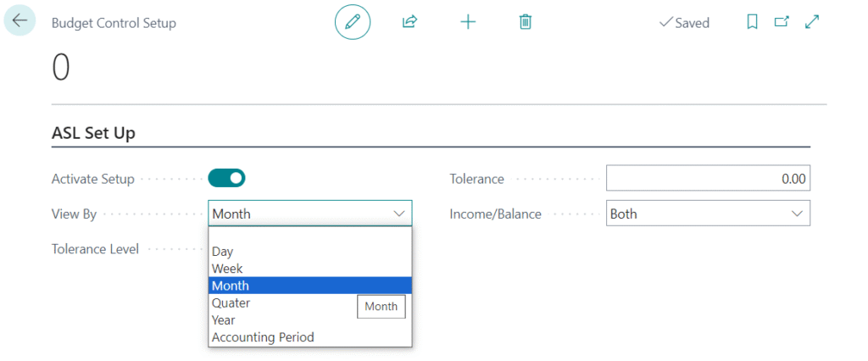Click the bookmark icon
Screen dimensions: 868x361
click(x=752, y=23)
